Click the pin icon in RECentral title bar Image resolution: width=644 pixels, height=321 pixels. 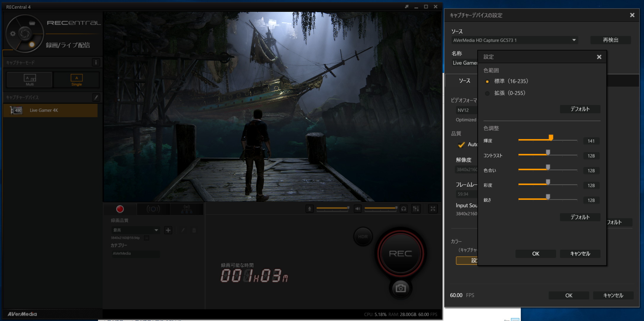(407, 7)
